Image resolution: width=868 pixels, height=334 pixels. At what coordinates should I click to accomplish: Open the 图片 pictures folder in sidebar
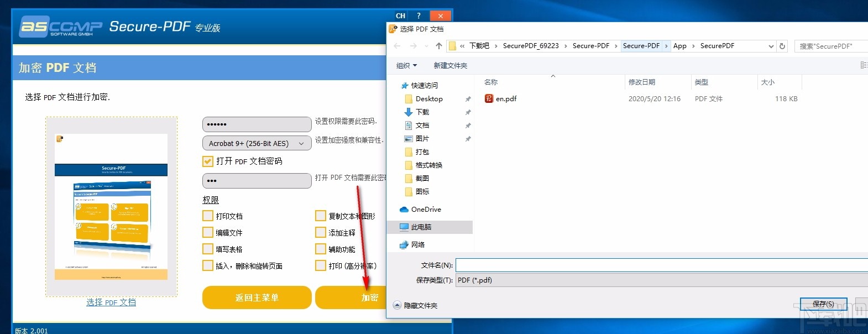[422, 139]
